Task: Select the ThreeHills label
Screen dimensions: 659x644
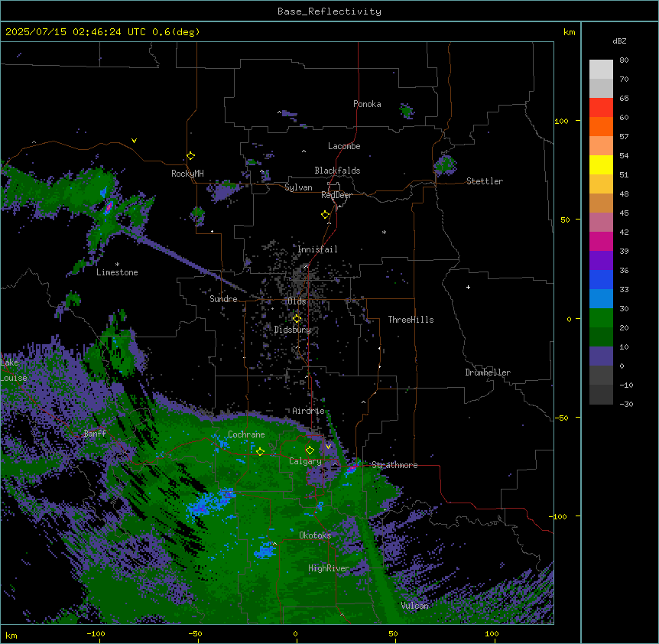Action: coord(411,320)
